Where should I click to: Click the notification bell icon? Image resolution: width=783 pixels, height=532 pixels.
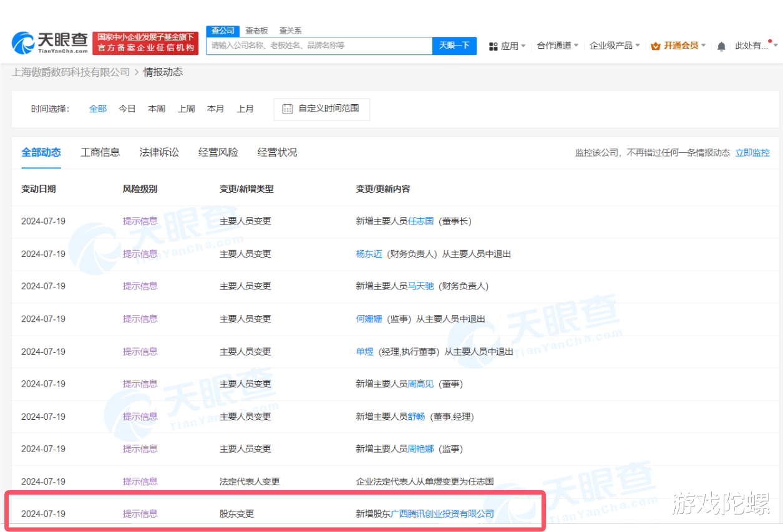coord(721,46)
